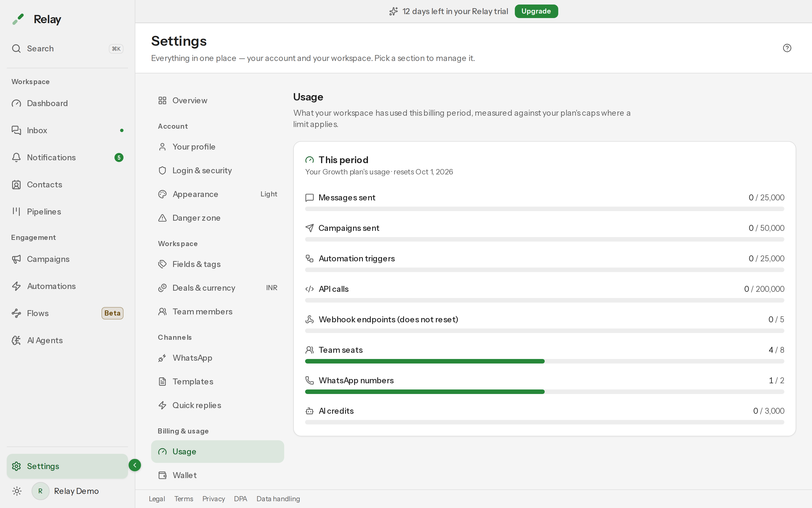Screen dimensions: 812x508
Task: Click the Danger zone warning icon
Action: (162, 218)
